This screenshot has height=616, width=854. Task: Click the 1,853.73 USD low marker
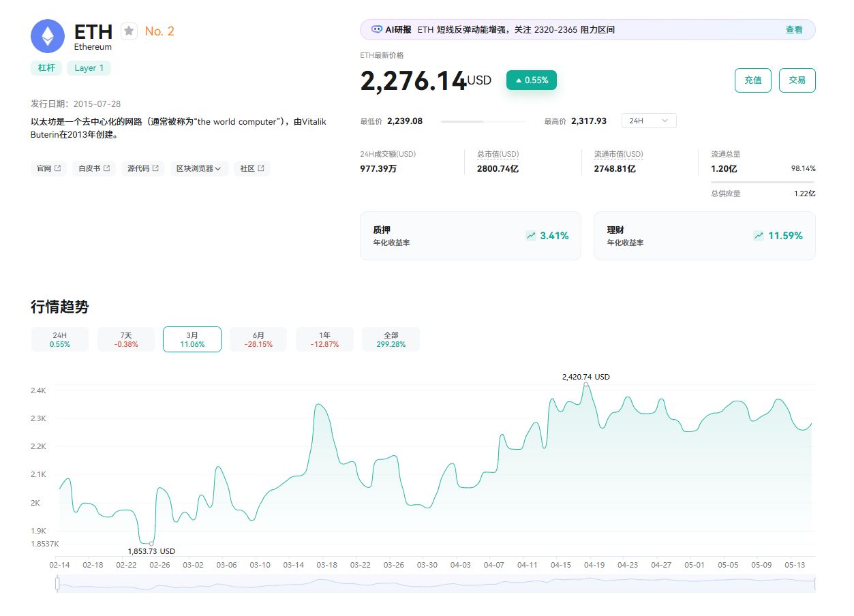point(151,543)
